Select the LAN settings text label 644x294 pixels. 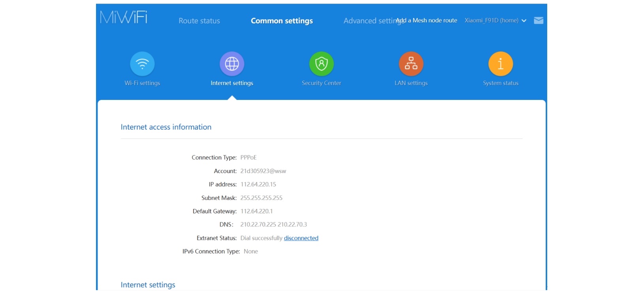pyautogui.click(x=411, y=83)
